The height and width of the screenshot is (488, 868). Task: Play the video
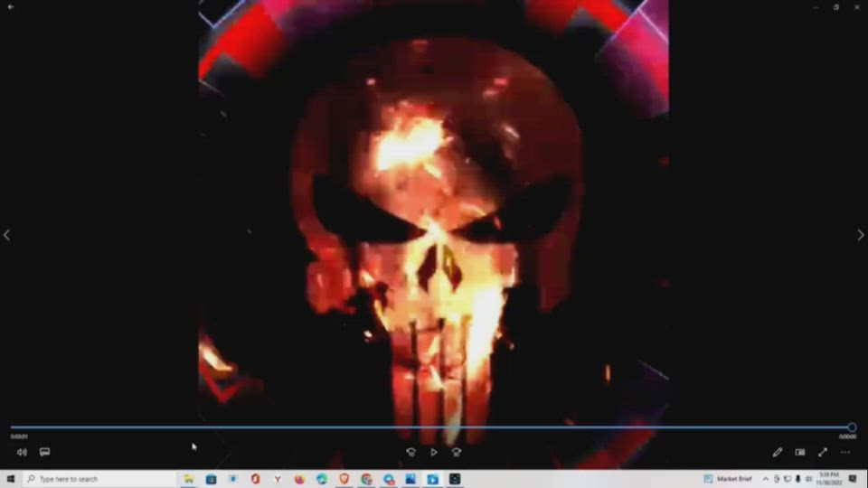433,452
